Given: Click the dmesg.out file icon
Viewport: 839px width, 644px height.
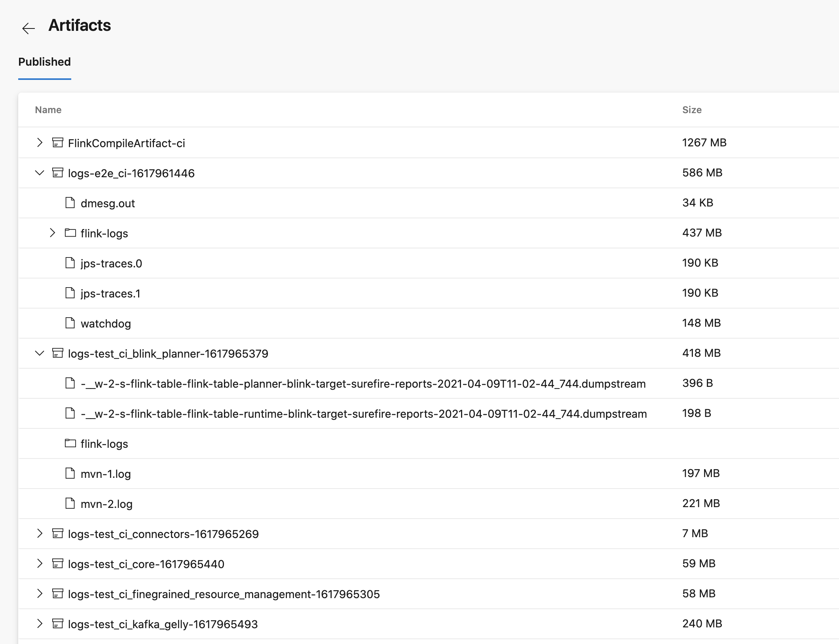Looking at the screenshot, I should 70,203.
